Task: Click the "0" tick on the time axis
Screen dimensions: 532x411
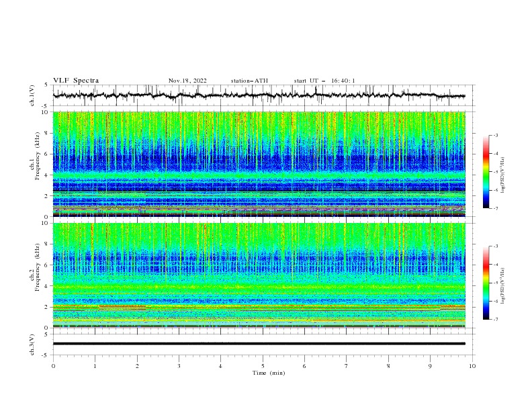Action: pos(53,366)
